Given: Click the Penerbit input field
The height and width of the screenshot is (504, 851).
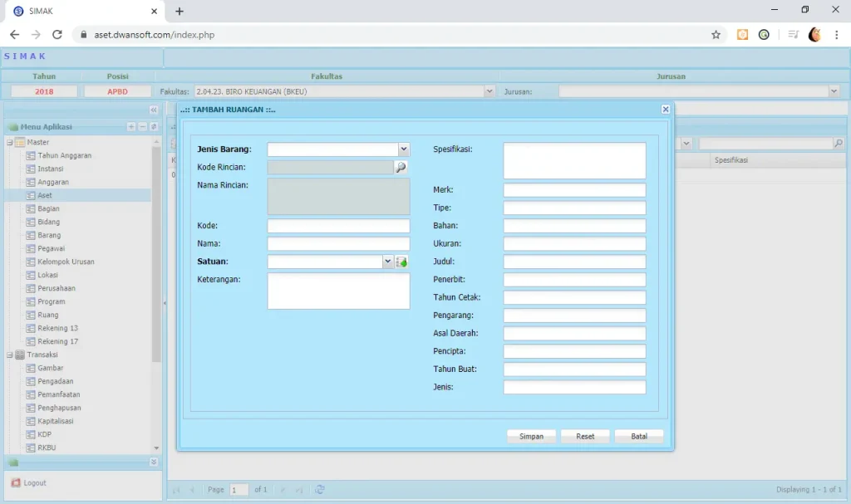Looking at the screenshot, I should pyautogui.click(x=575, y=279).
